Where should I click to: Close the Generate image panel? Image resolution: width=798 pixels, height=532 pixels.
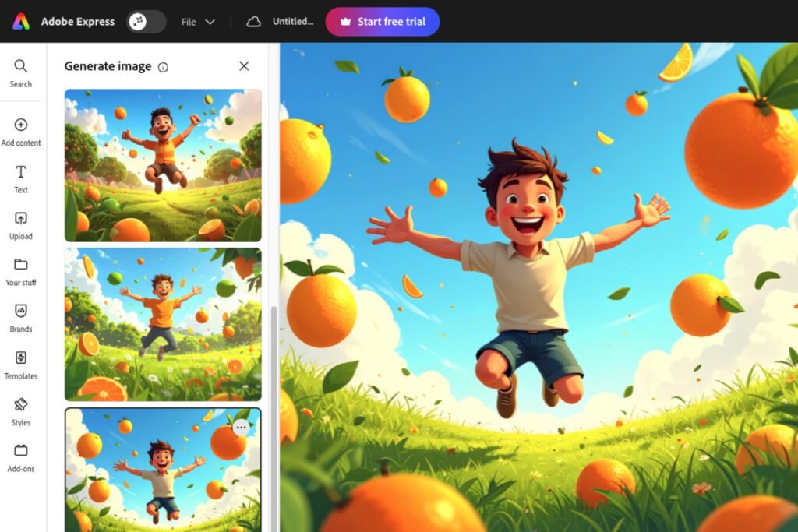click(244, 66)
